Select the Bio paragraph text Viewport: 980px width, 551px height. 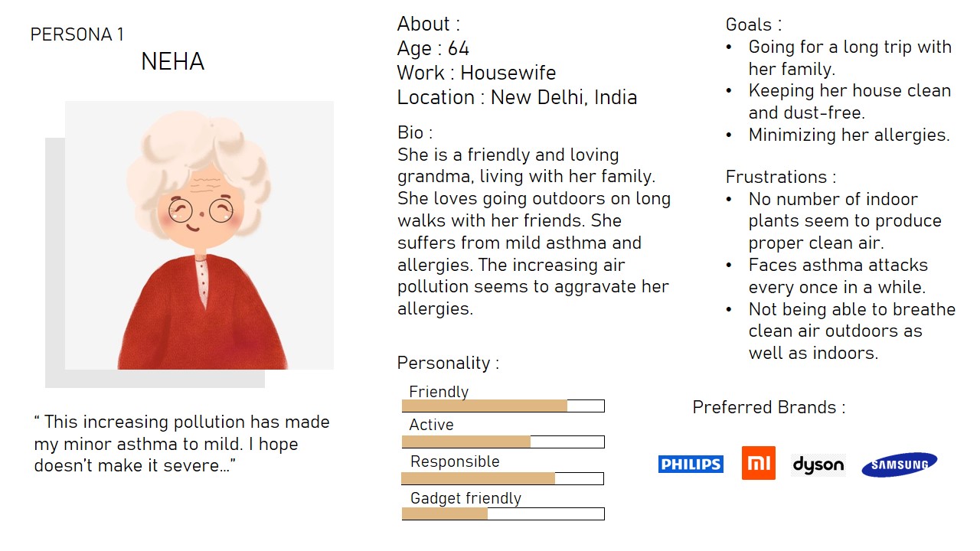coord(534,232)
